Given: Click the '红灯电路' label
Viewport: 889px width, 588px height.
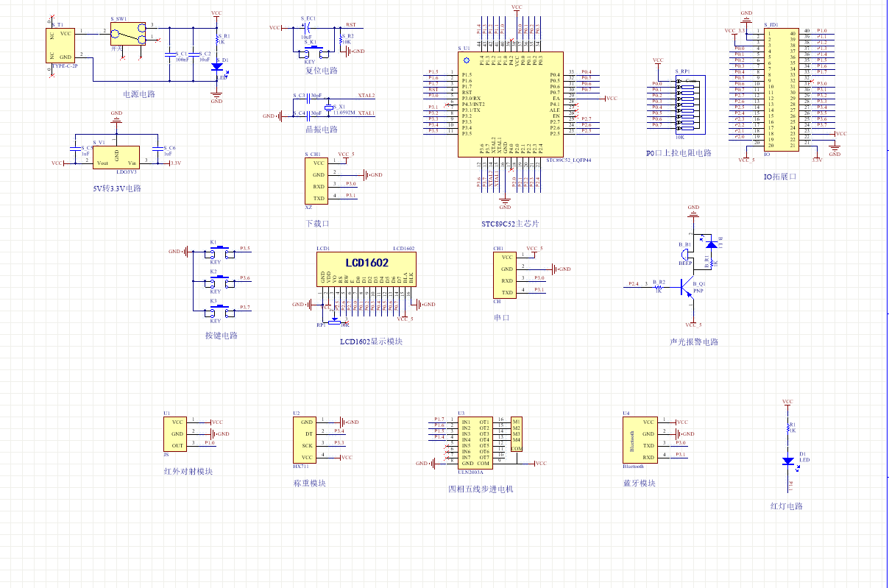Looking at the screenshot, I should [x=786, y=506].
